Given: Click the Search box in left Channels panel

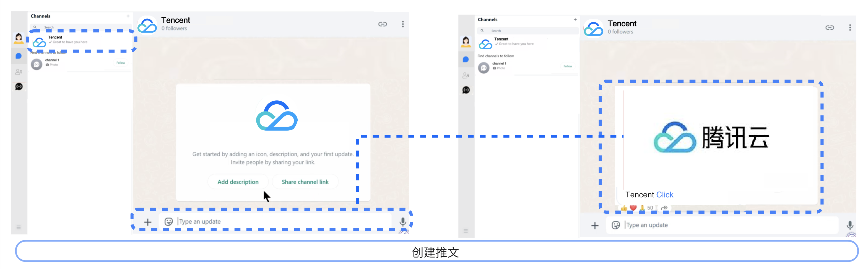Looking at the screenshot, I should click(81, 27).
